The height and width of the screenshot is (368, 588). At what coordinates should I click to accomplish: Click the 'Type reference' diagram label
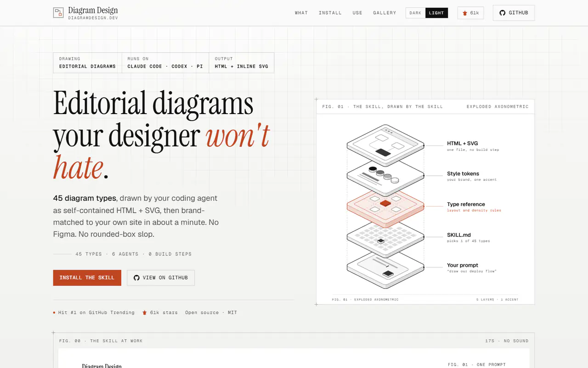[466, 204]
